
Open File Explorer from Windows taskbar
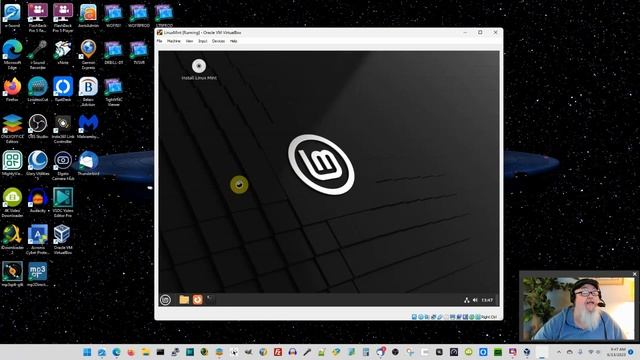point(146,352)
